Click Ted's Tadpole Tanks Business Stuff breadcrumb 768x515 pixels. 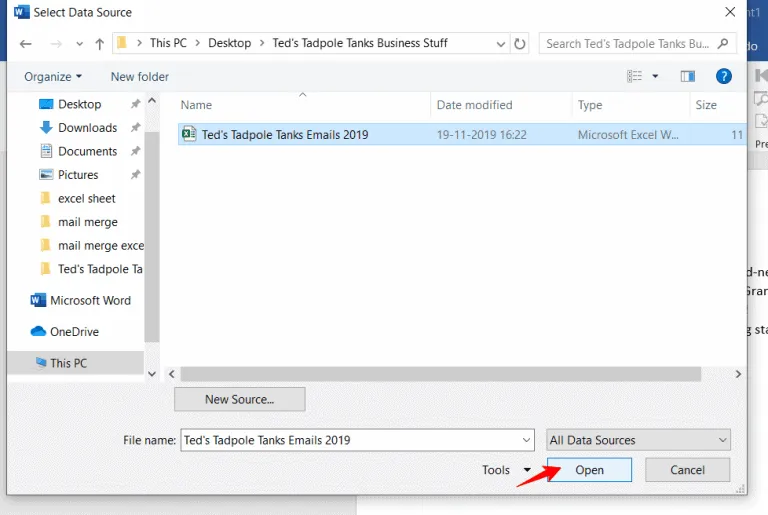click(360, 43)
